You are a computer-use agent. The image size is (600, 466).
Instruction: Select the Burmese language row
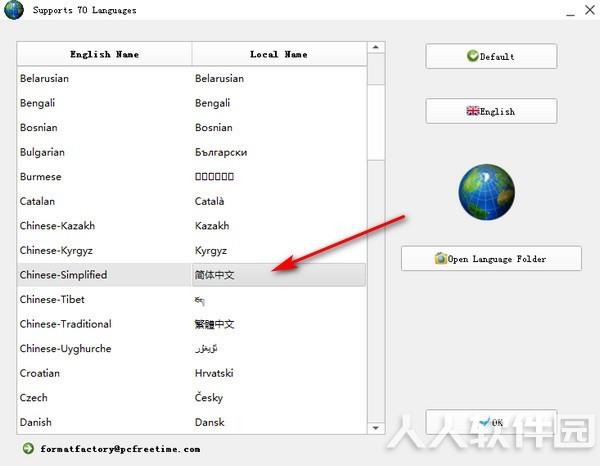pos(191,176)
